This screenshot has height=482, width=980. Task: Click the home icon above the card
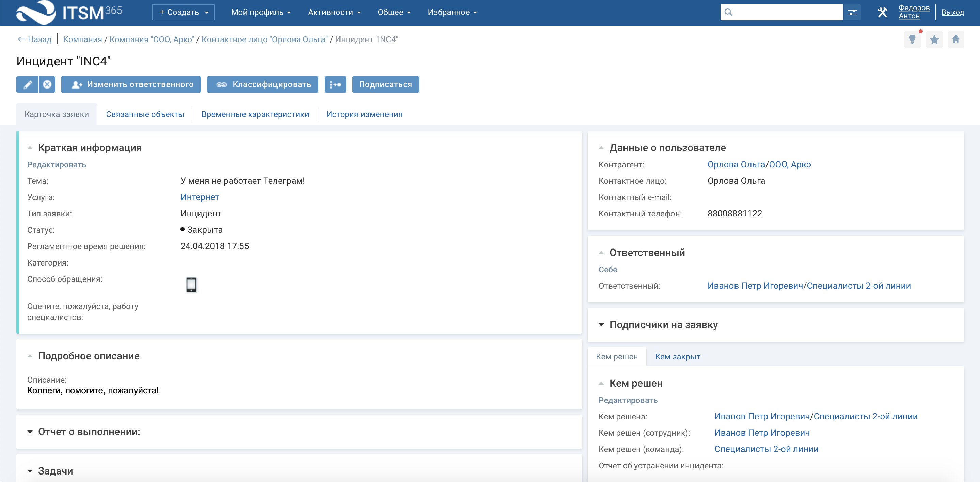(956, 39)
